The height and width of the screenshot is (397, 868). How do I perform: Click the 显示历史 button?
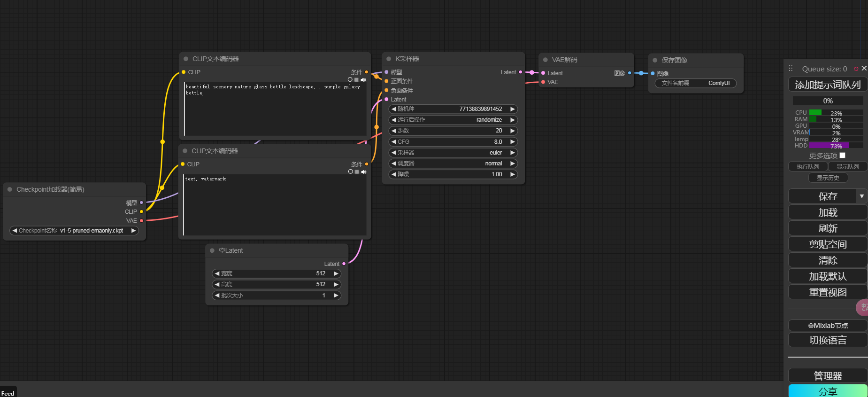[828, 178]
